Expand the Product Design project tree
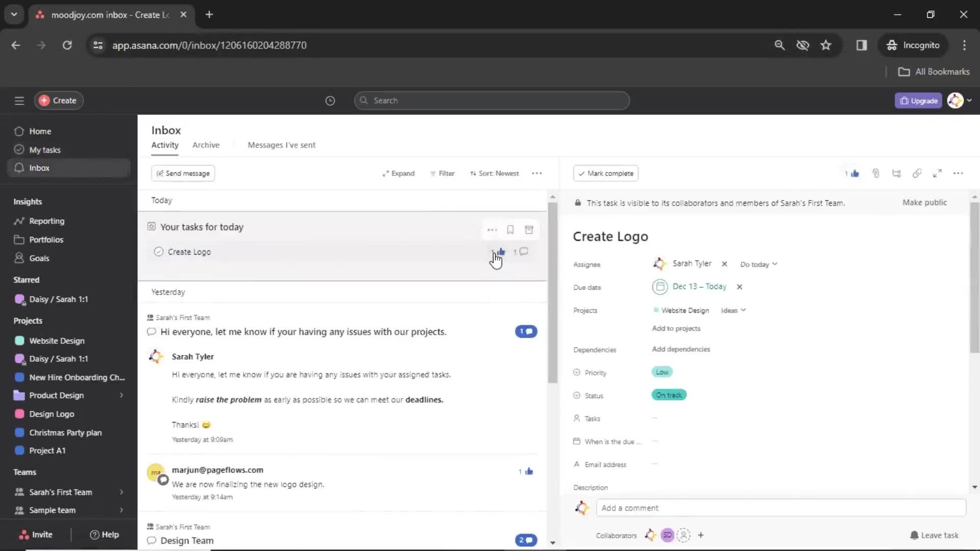This screenshot has width=980, height=551. point(121,395)
